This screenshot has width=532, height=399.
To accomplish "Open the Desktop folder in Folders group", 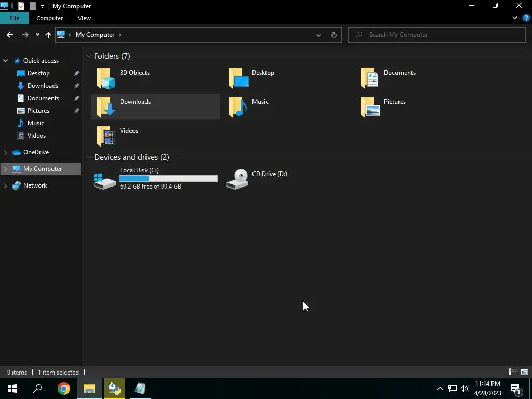I will coord(238,78).
